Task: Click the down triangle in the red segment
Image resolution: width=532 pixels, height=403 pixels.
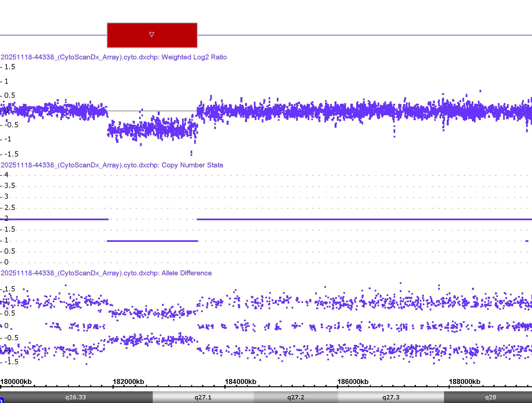Action: (x=152, y=34)
